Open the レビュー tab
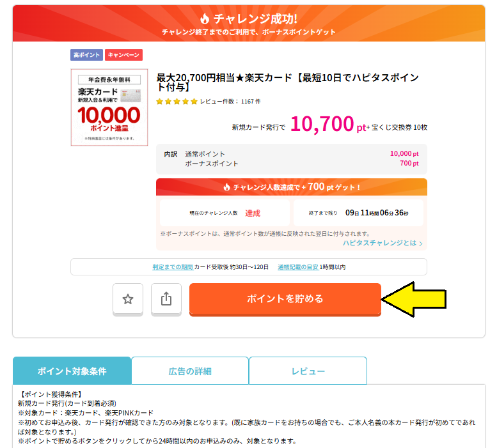 click(x=308, y=371)
